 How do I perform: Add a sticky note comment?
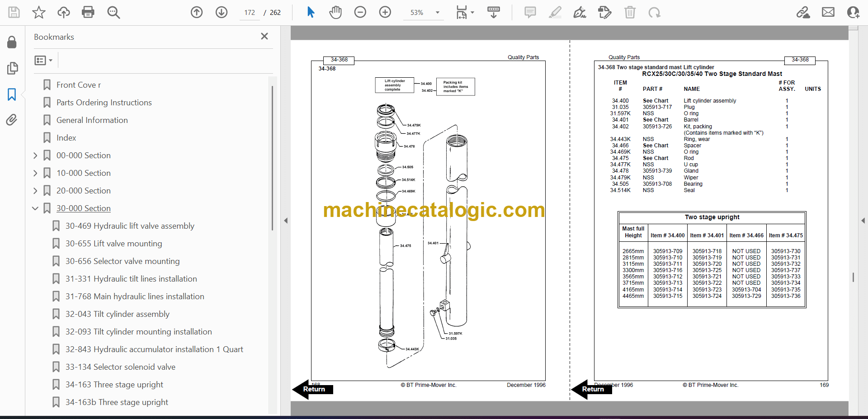(530, 12)
